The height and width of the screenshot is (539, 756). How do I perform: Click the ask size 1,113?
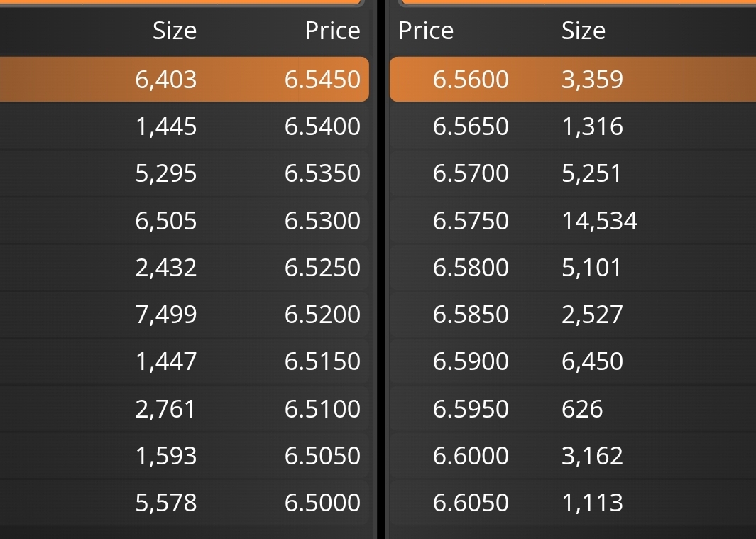pos(592,502)
